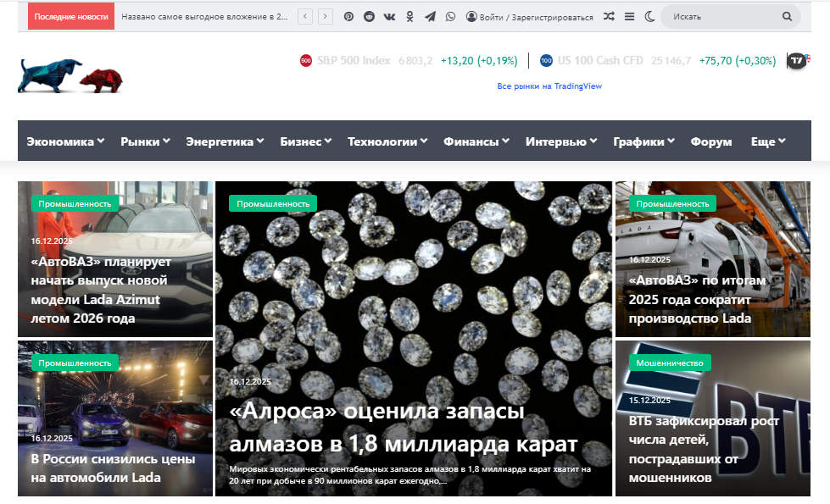Expand the Финансы menu
830x504 pixels.
(476, 141)
